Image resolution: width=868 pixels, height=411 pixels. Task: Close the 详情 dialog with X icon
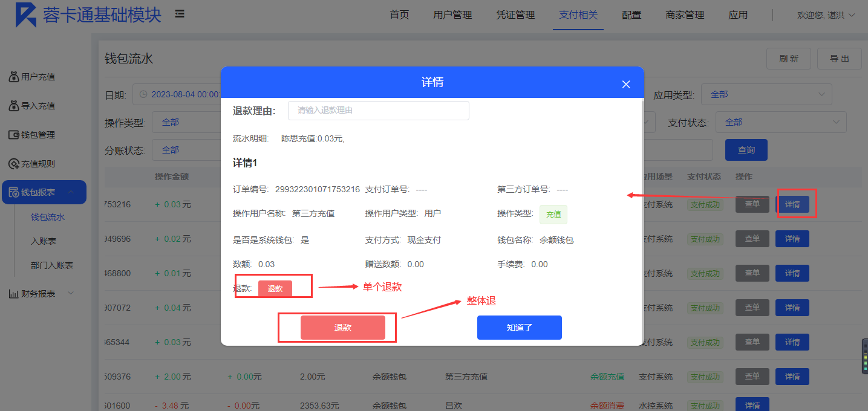(x=626, y=85)
